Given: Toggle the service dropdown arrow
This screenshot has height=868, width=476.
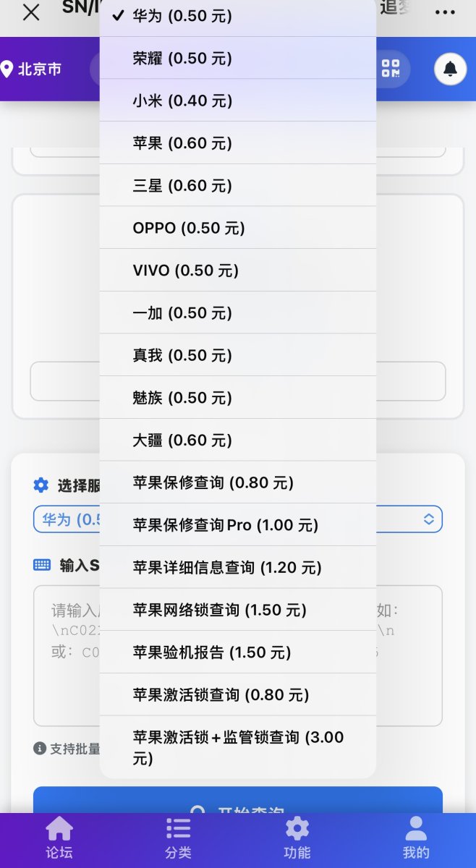Looking at the screenshot, I should coord(428,519).
